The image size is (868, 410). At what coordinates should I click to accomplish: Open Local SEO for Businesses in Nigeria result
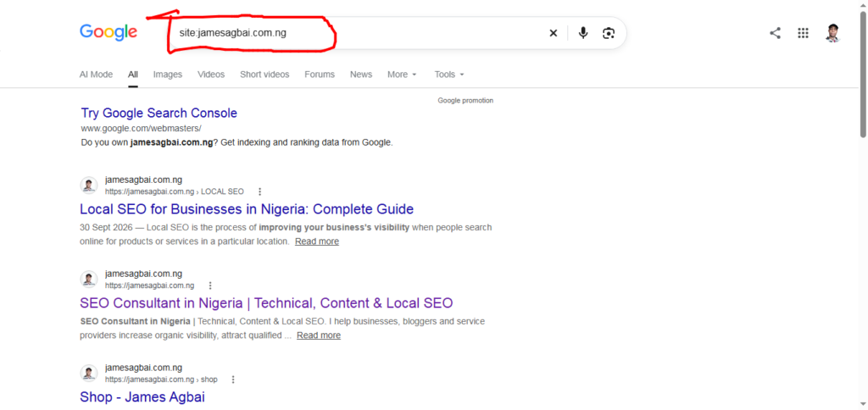[247, 209]
